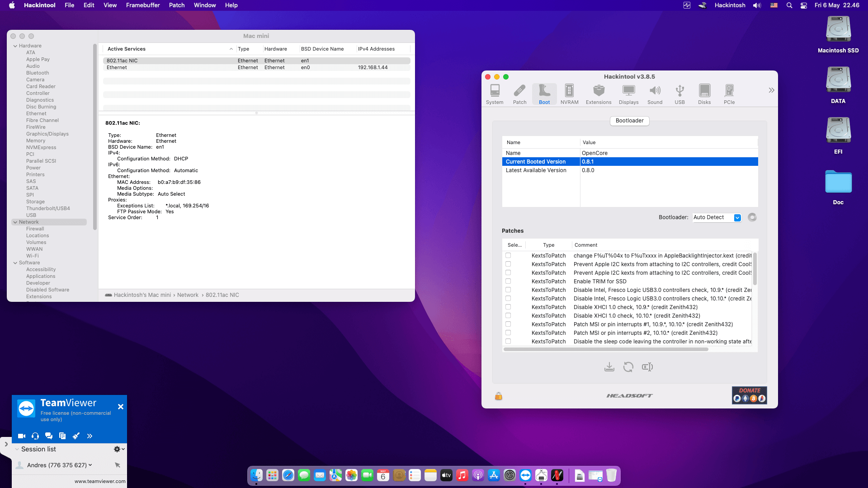Open the Patch menu in the menu bar

(177, 5)
